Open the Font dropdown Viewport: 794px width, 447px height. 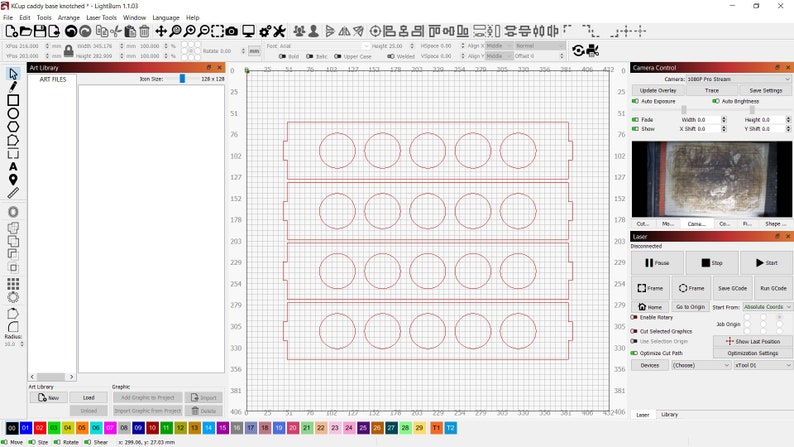click(x=325, y=46)
